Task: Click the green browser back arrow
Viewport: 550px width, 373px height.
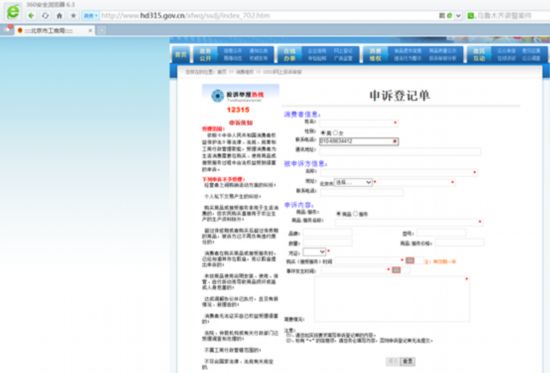Action: point(31,15)
